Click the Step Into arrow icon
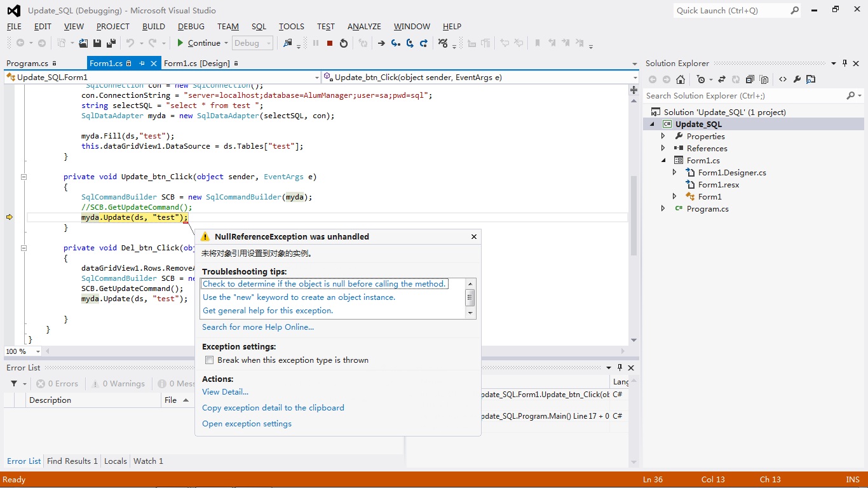Image resolution: width=868 pixels, height=488 pixels. [x=396, y=43]
